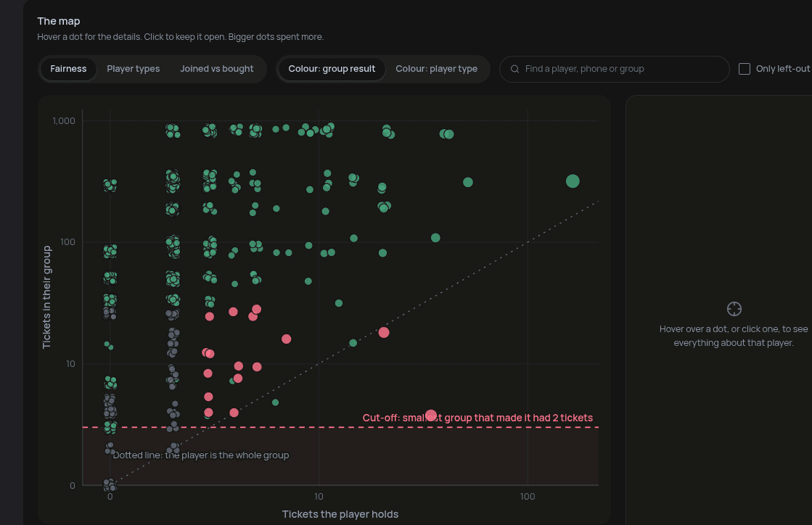Click the 'Dotted line: the player is the whole group' note
812x525 pixels.
point(201,455)
